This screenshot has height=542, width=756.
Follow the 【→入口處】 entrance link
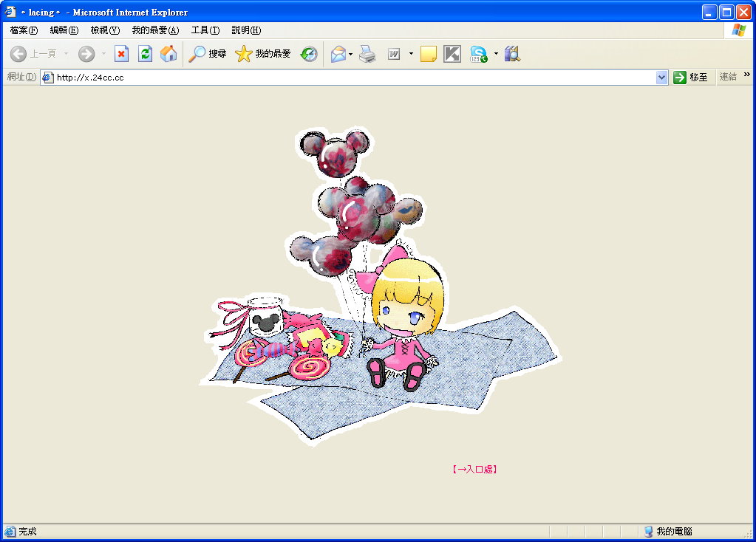[x=474, y=469]
